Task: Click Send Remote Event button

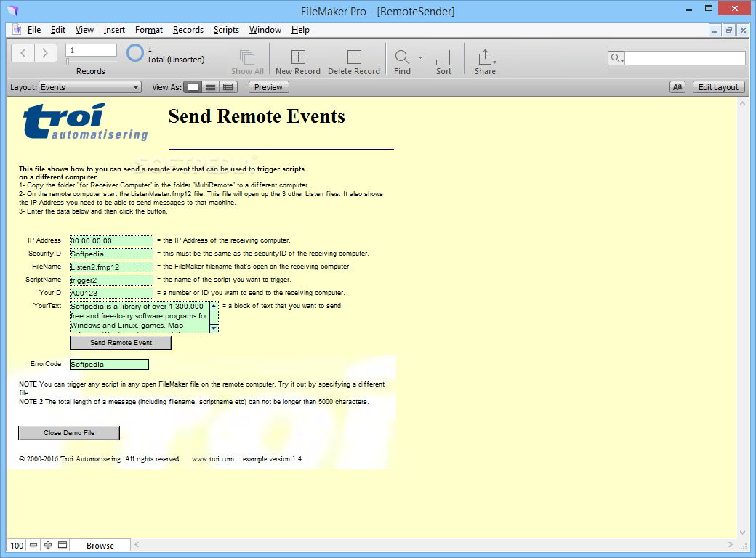Action: click(121, 343)
